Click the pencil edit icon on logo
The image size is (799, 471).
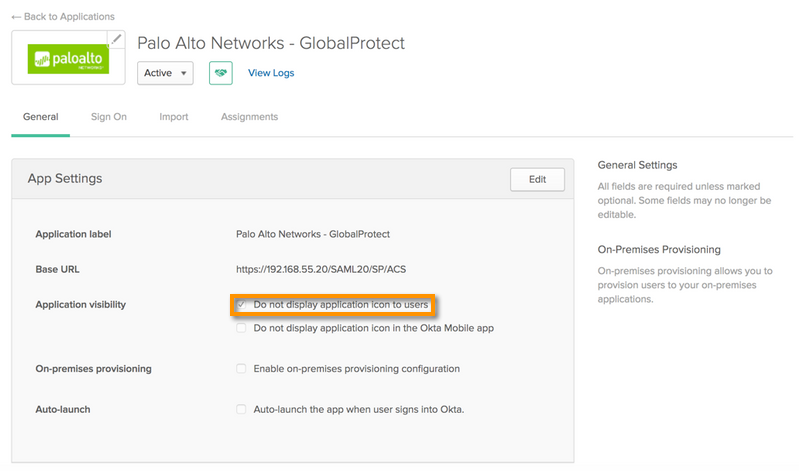coord(116,39)
